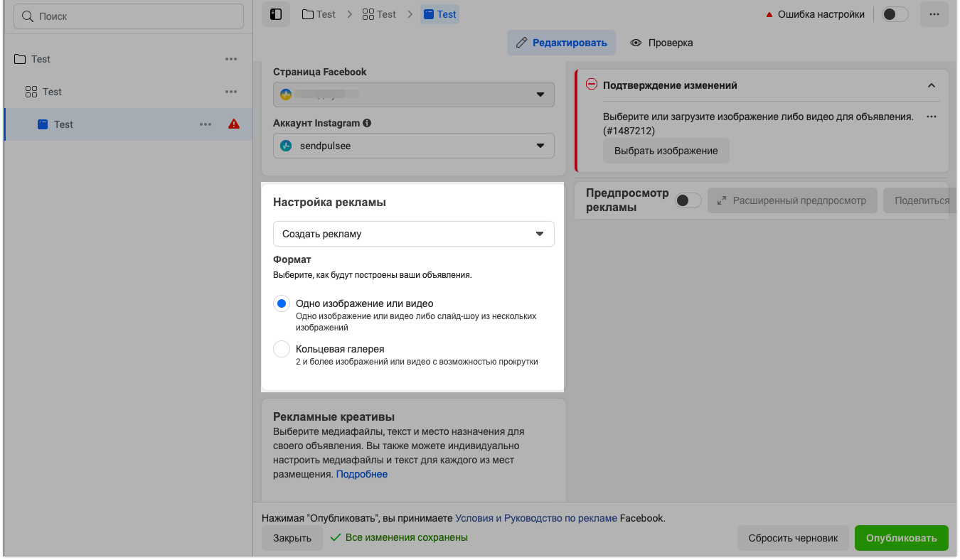Image resolution: width=960 pixels, height=560 pixels.
Task: Collapse the Подтверждение изменений panel
Action: [x=932, y=85]
